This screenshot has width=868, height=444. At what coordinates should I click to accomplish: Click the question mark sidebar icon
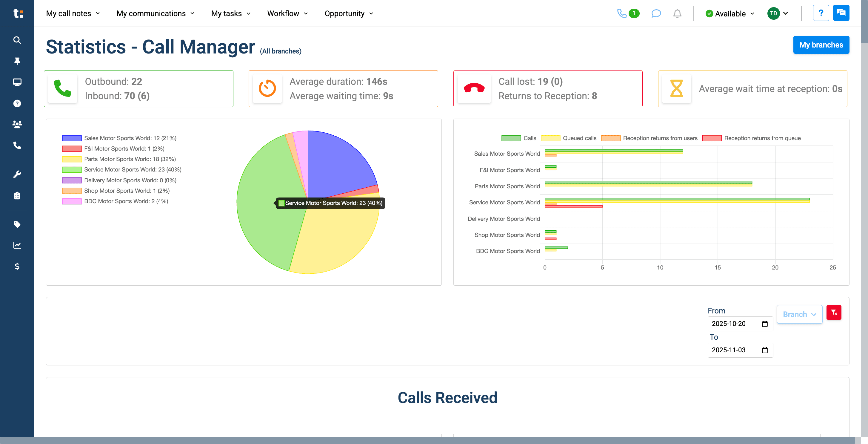pos(17,103)
